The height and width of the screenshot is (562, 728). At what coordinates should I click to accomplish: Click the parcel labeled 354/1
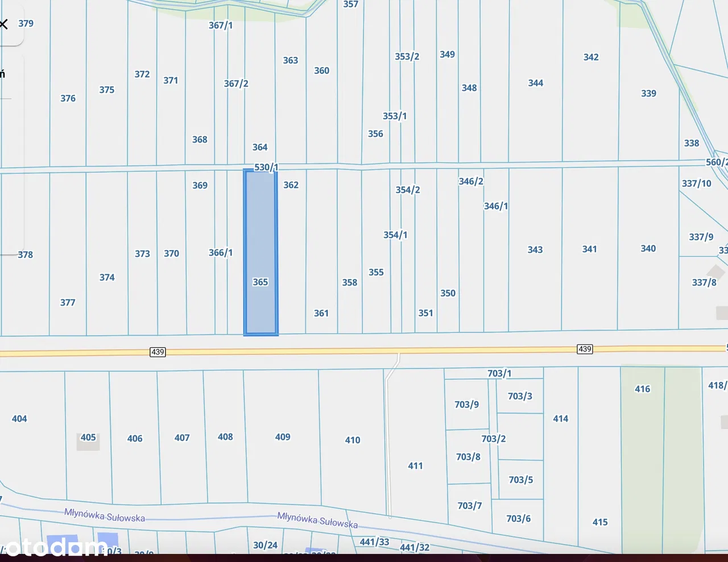[395, 235]
